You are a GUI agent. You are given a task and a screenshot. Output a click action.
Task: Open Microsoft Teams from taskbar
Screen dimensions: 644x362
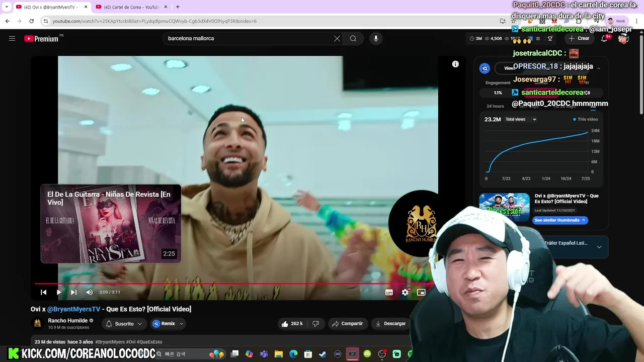[x=264, y=354]
